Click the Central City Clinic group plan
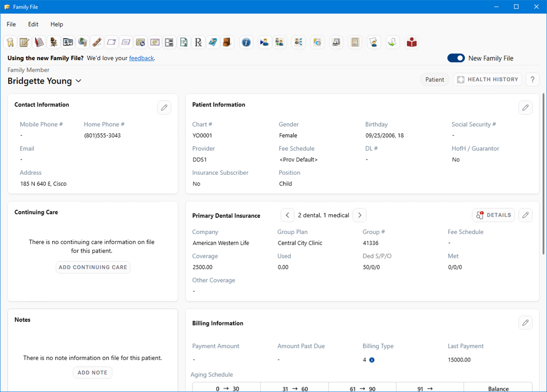 pyautogui.click(x=300, y=243)
